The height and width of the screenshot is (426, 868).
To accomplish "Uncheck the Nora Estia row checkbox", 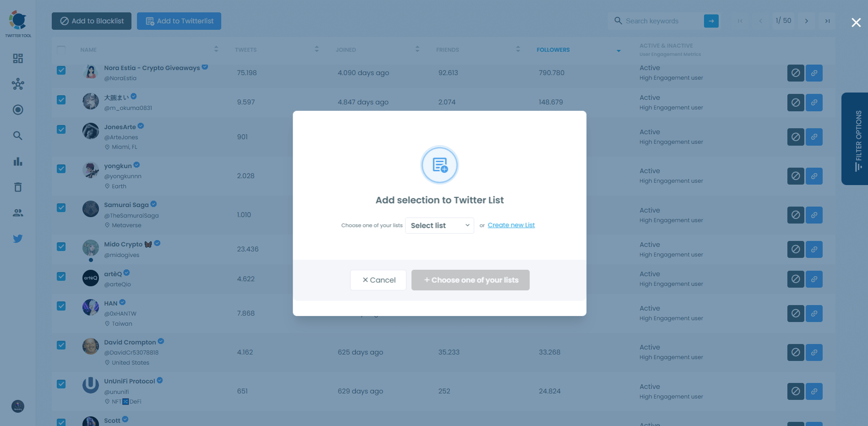I will click(x=61, y=70).
